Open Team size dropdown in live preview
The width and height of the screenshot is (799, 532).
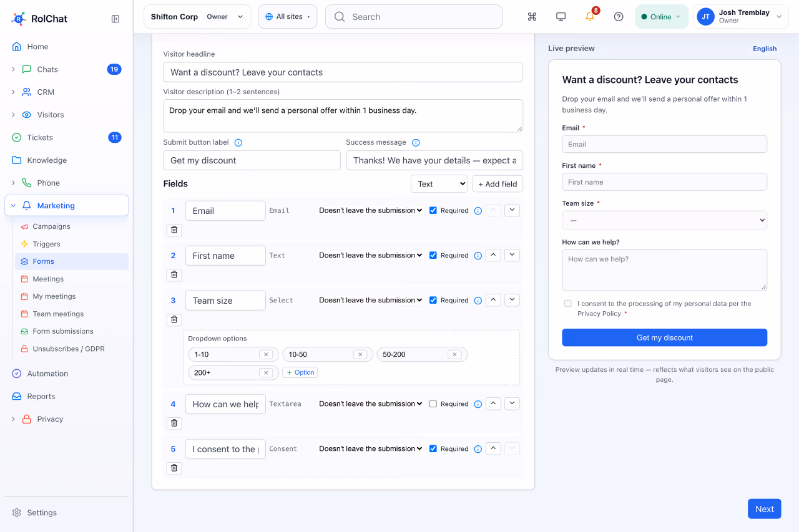point(664,220)
